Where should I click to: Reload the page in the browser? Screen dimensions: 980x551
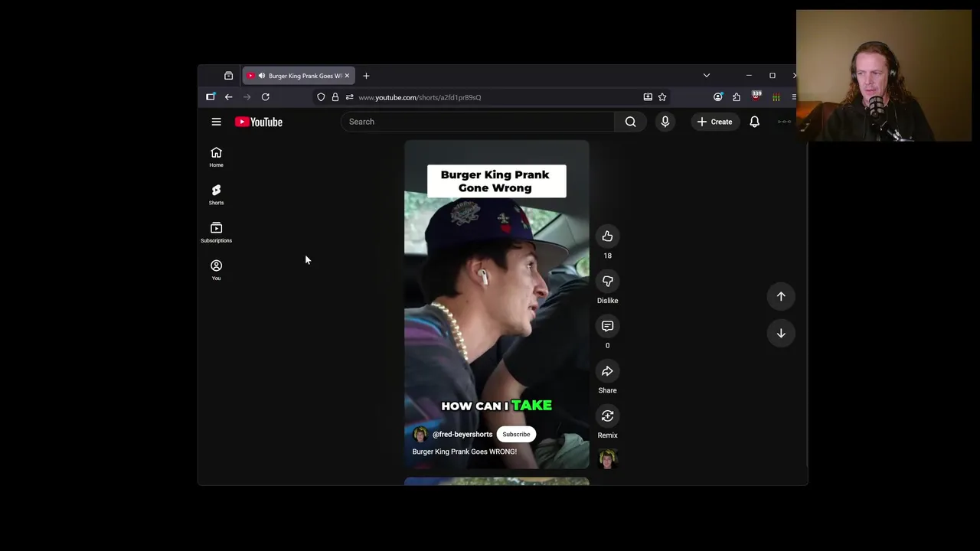click(x=265, y=97)
